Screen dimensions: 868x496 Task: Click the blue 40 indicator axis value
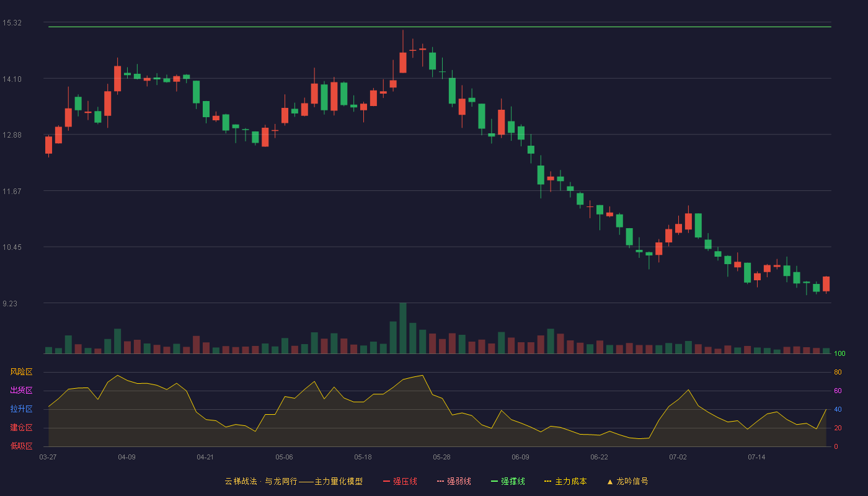[x=838, y=410]
